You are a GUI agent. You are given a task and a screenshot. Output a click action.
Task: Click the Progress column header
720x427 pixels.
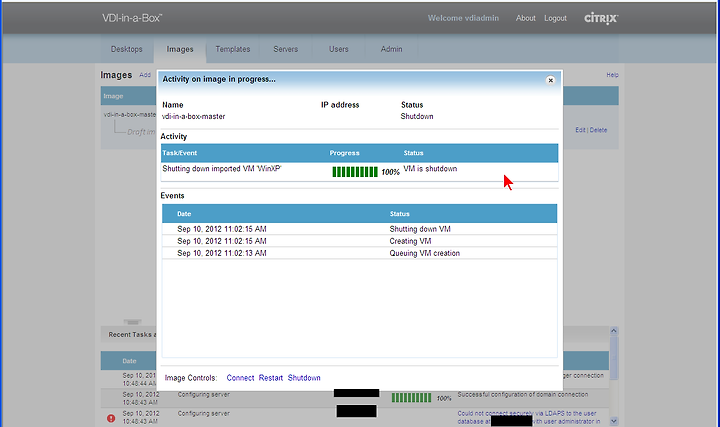[344, 153]
